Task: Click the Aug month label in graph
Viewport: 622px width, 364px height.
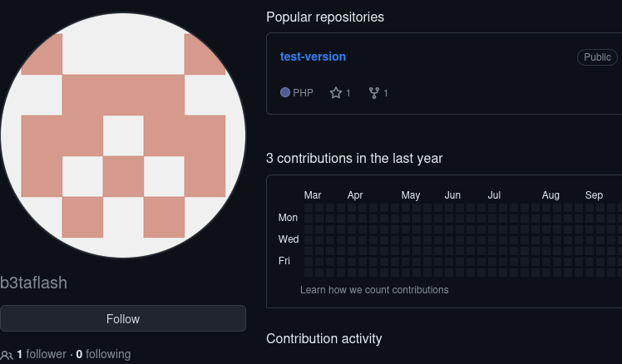Action: point(550,195)
